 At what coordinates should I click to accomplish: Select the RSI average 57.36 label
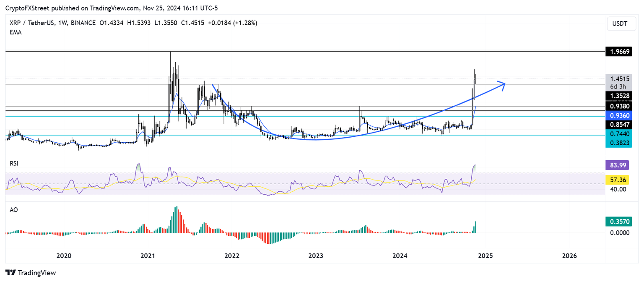618,180
